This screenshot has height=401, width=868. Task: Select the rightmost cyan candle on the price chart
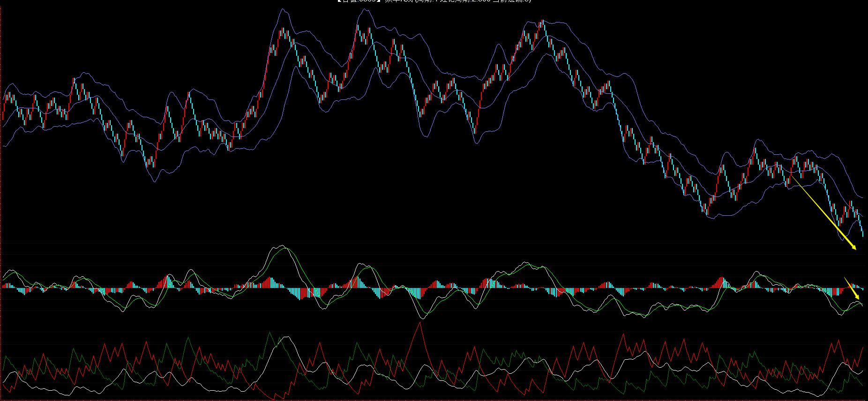tap(862, 231)
